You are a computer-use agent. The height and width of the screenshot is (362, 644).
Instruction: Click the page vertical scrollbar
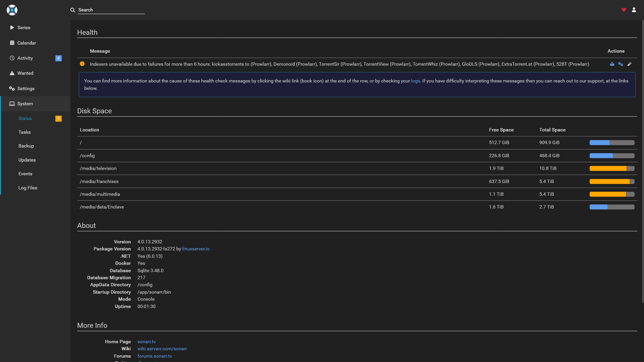(x=643, y=161)
